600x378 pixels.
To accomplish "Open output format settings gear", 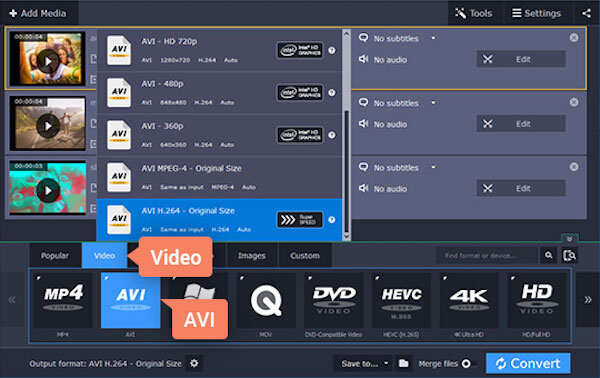I will 194,363.
